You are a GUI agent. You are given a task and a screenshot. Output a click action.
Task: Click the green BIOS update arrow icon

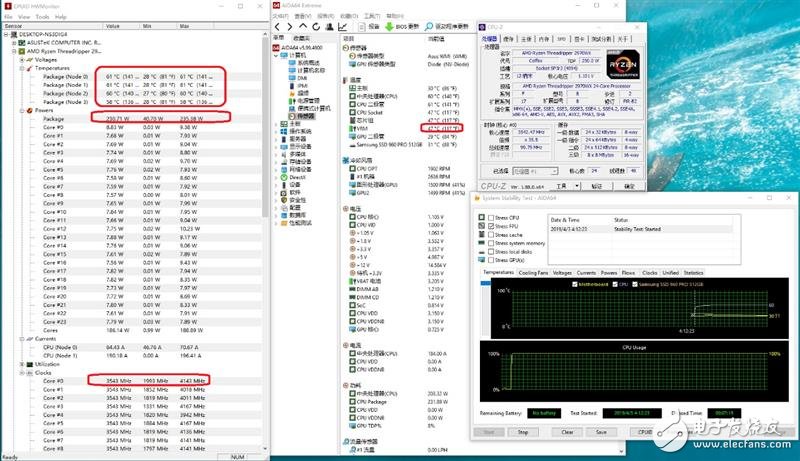(389, 27)
